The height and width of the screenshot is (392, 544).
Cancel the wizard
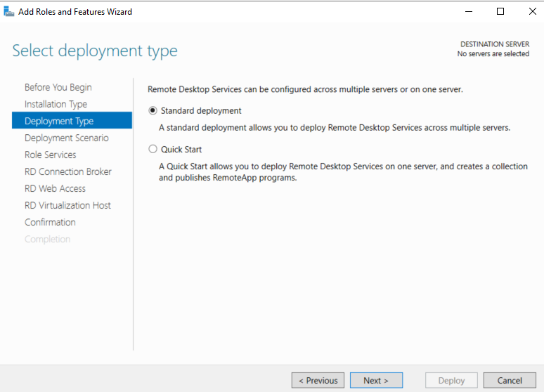(x=510, y=380)
